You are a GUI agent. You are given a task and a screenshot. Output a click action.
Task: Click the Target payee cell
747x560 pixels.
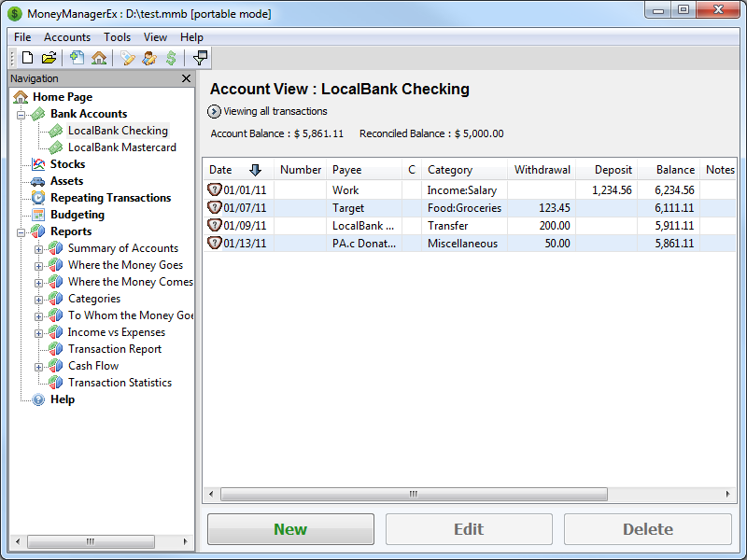(x=364, y=207)
